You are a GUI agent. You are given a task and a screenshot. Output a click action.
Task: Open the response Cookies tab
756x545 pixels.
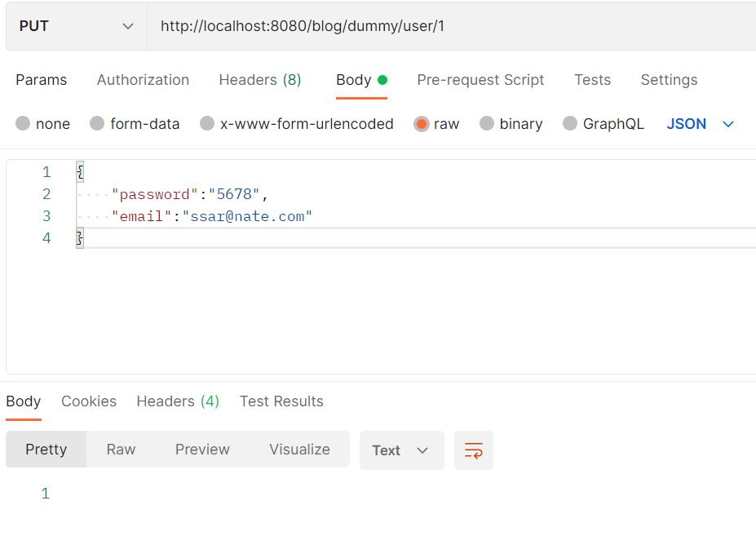[89, 401]
